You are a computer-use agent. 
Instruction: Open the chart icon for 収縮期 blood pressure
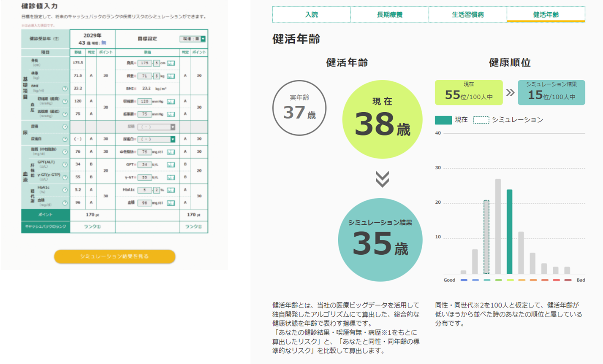[171, 102]
